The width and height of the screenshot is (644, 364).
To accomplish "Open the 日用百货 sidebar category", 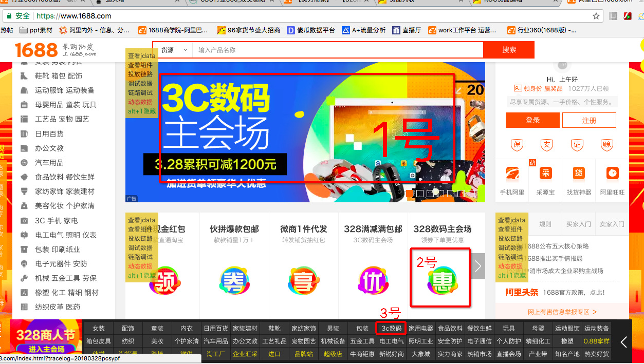I will tap(49, 134).
